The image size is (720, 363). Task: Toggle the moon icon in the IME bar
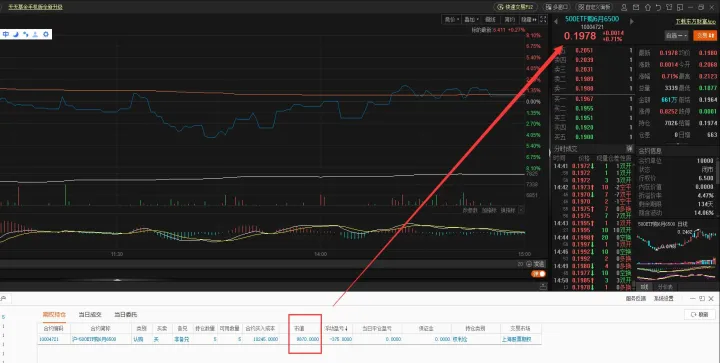(16, 34)
